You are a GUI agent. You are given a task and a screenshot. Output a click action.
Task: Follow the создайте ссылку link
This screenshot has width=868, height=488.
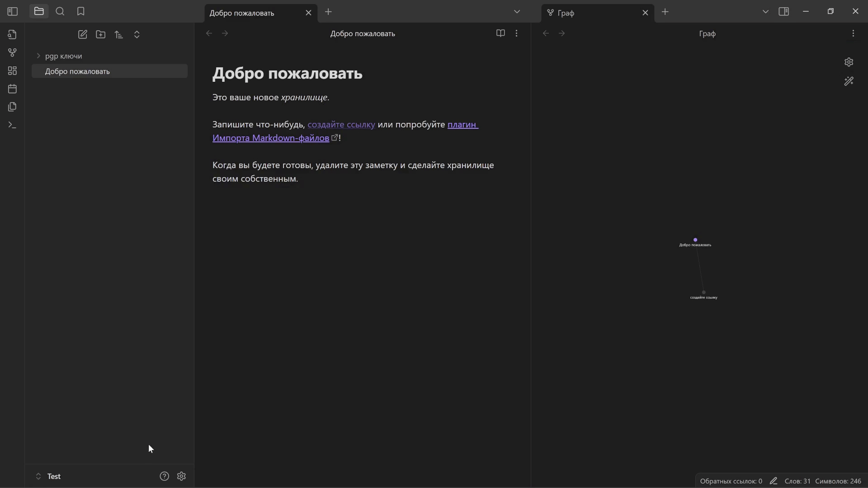341,125
